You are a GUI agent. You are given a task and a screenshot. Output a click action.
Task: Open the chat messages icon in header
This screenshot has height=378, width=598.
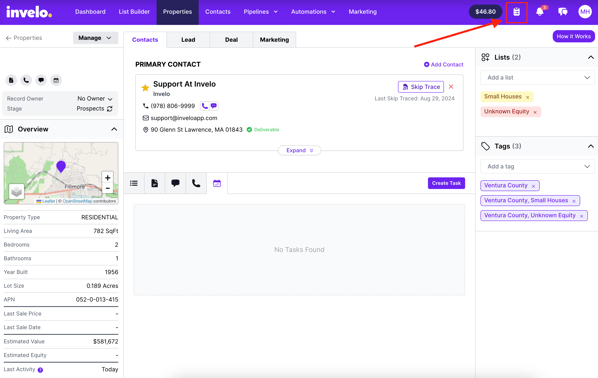pos(563,12)
